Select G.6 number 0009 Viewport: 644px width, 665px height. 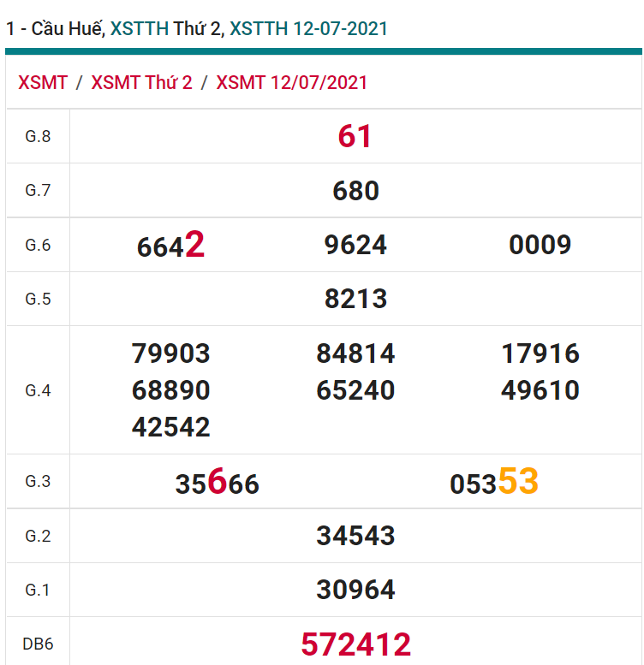[x=540, y=245]
